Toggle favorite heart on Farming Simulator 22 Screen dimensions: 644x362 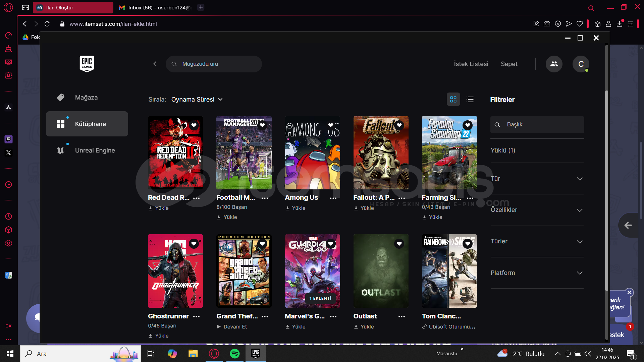point(467,125)
